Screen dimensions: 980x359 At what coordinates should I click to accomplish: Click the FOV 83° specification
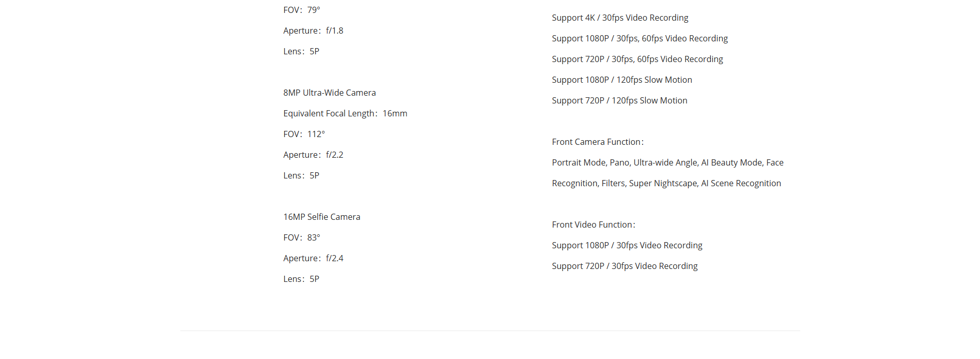[x=302, y=237]
